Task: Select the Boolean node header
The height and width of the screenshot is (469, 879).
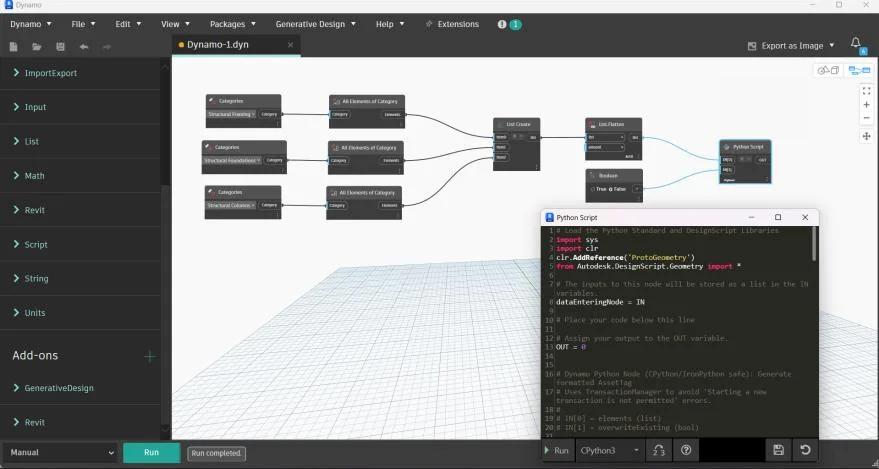Action: 614,175
